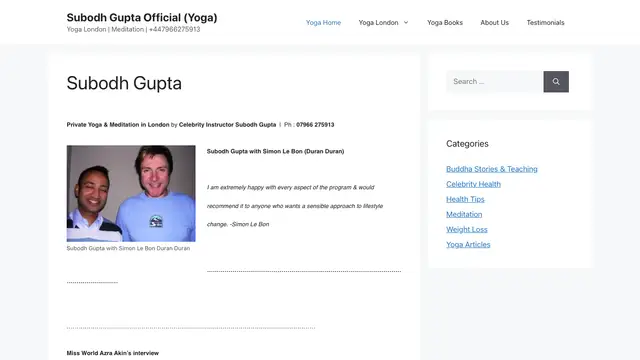Open the Yoga Home menu item
The height and width of the screenshot is (360, 640).
coord(323,22)
